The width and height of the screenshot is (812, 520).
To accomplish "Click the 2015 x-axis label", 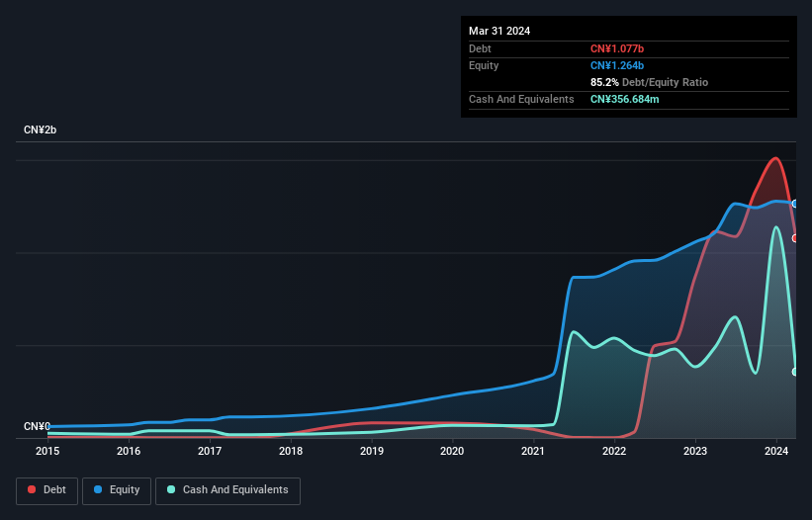I will point(47,451).
